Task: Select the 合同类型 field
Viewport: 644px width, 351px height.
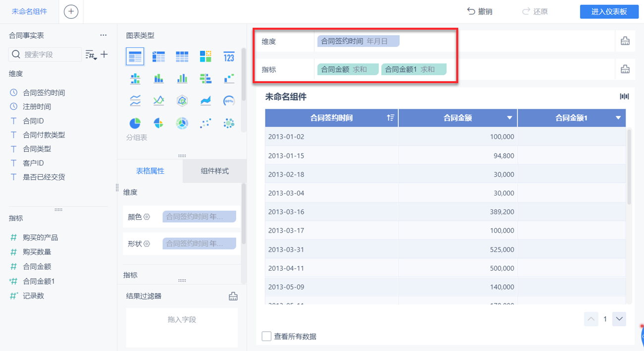Action: click(37, 149)
